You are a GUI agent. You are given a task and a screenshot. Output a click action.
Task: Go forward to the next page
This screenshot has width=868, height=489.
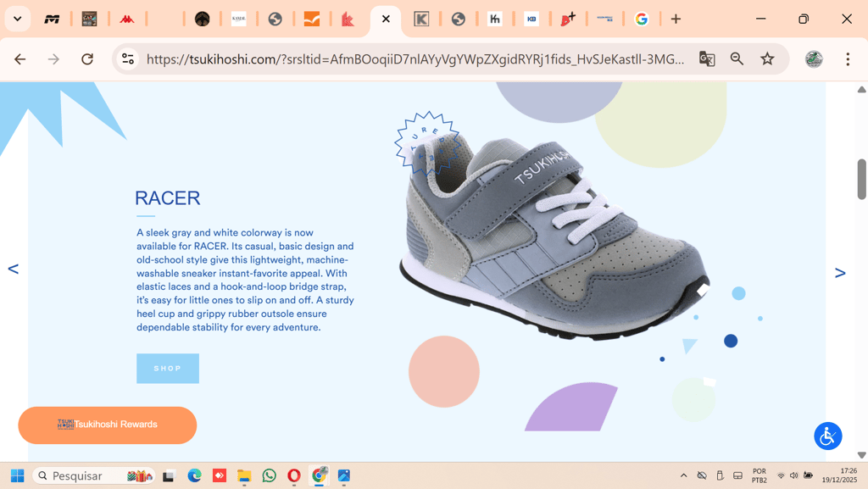[x=53, y=58]
